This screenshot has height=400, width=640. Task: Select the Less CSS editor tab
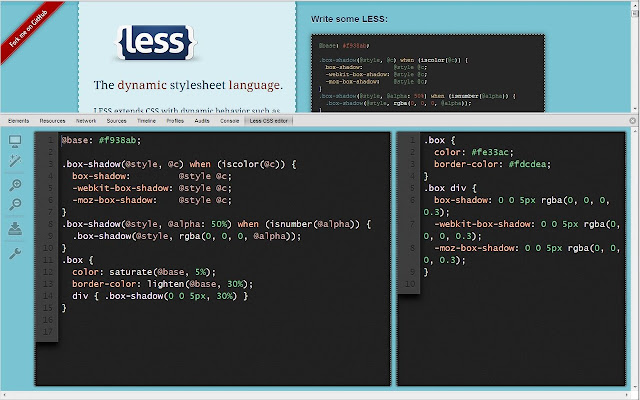pyautogui.click(x=269, y=121)
